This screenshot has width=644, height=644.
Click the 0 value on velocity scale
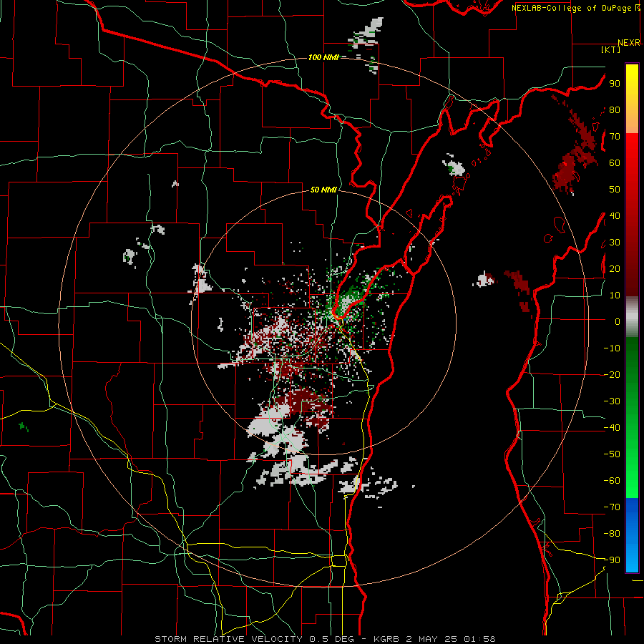tap(618, 322)
